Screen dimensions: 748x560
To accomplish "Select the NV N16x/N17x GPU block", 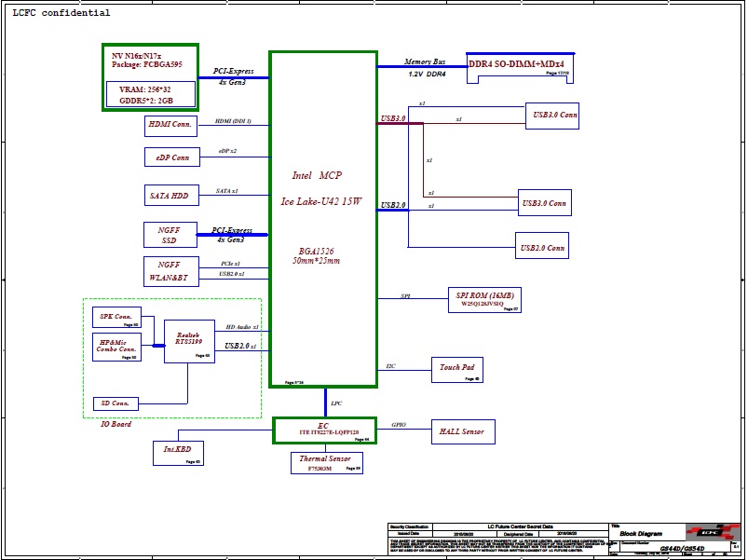I will pos(150,77).
